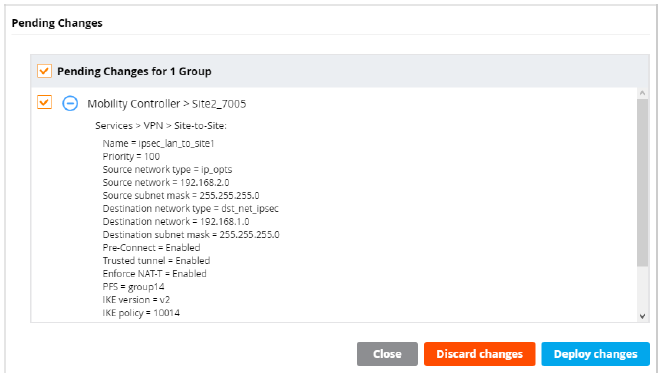Click the Name = ipsec_lan_to_site1 line
The height and width of the screenshot is (379, 663).
tap(158, 143)
